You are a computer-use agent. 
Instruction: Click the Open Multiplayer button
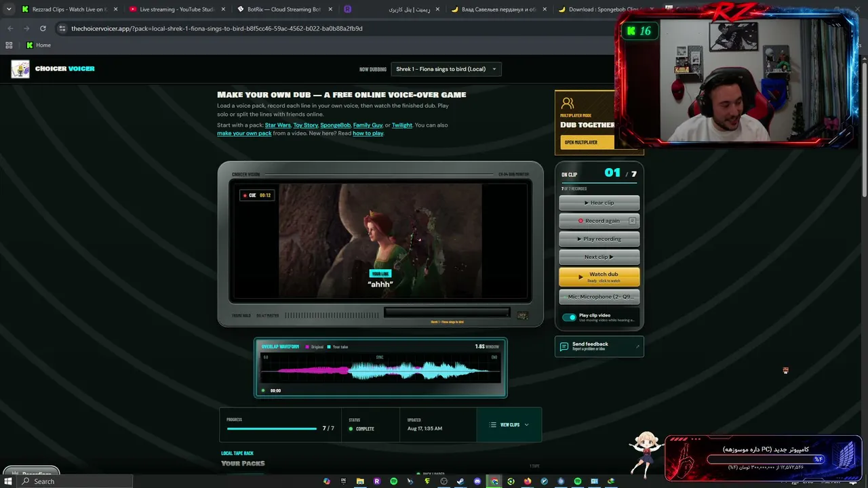(587, 142)
